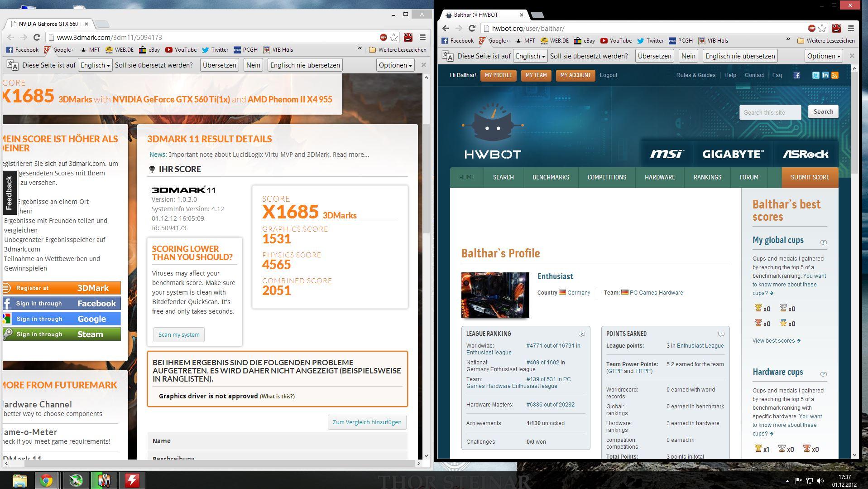868x489 pixels.
Task: Click 3dmark.com address bar
Action: click(x=213, y=38)
